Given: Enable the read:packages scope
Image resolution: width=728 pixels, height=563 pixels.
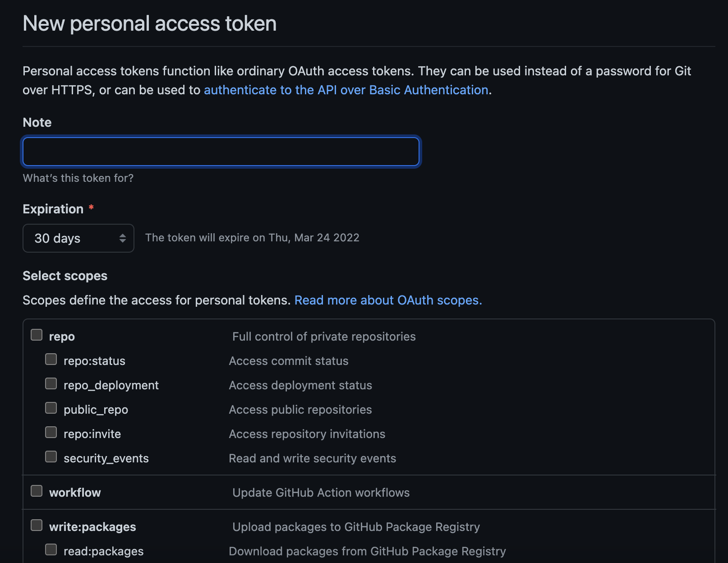Looking at the screenshot, I should (51, 549).
